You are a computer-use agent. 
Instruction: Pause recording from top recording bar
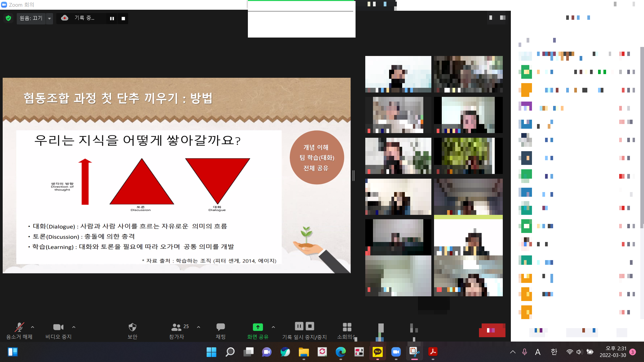pyautogui.click(x=112, y=18)
